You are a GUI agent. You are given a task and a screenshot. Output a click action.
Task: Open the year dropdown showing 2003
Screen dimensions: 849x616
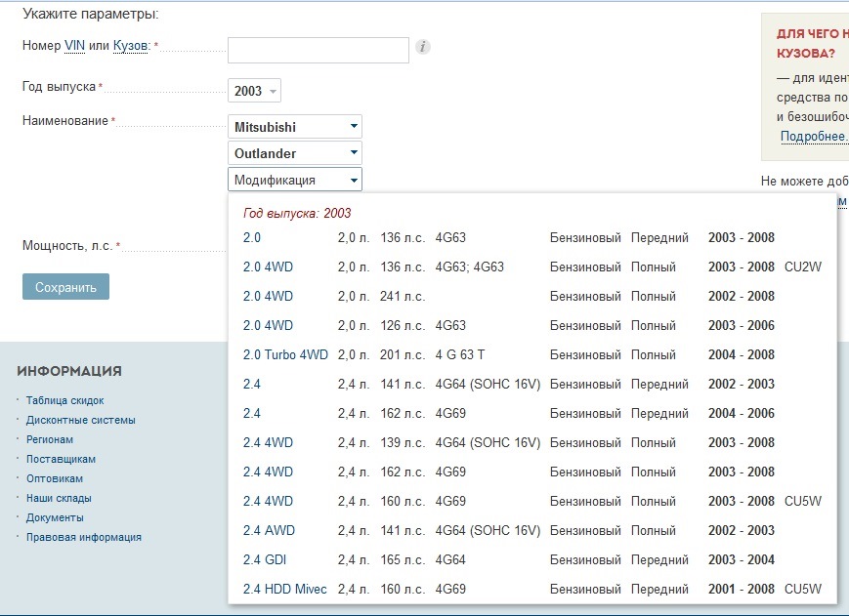[x=254, y=91]
